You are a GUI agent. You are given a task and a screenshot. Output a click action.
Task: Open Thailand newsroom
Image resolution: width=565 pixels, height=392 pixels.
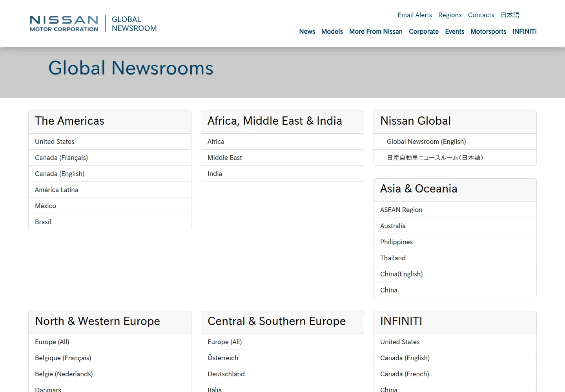(x=455, y=258)
